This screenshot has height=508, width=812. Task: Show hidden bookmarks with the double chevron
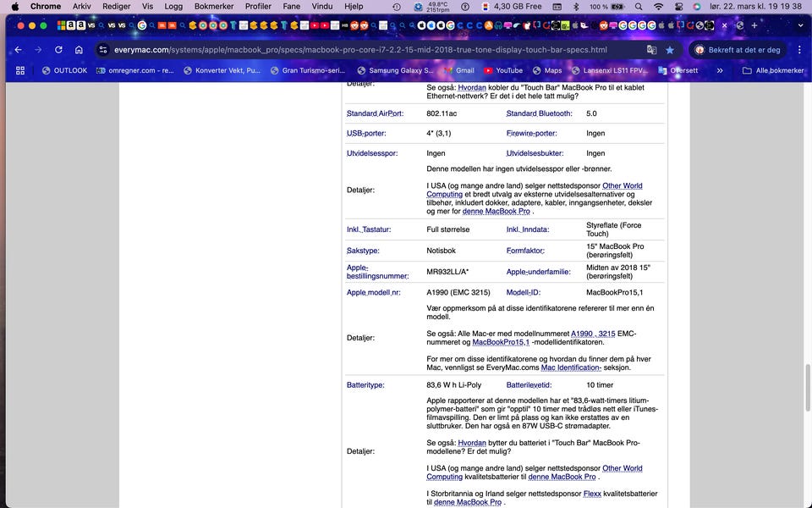point(720,70)
